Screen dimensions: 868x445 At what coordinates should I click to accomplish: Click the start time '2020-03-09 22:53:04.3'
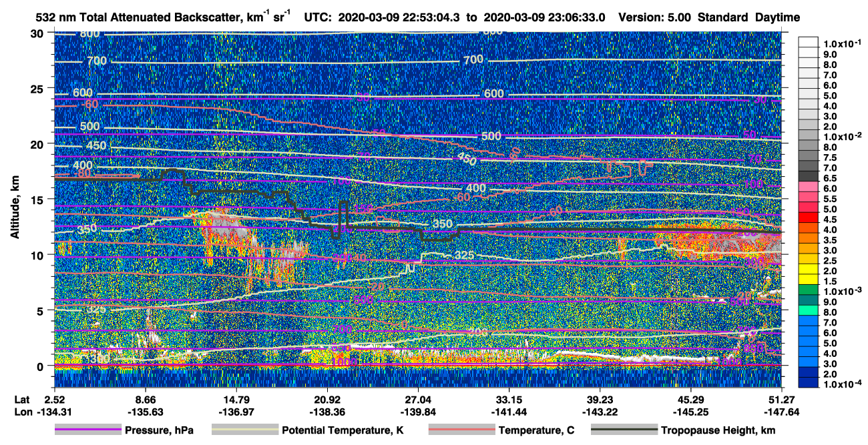[399, 17]
